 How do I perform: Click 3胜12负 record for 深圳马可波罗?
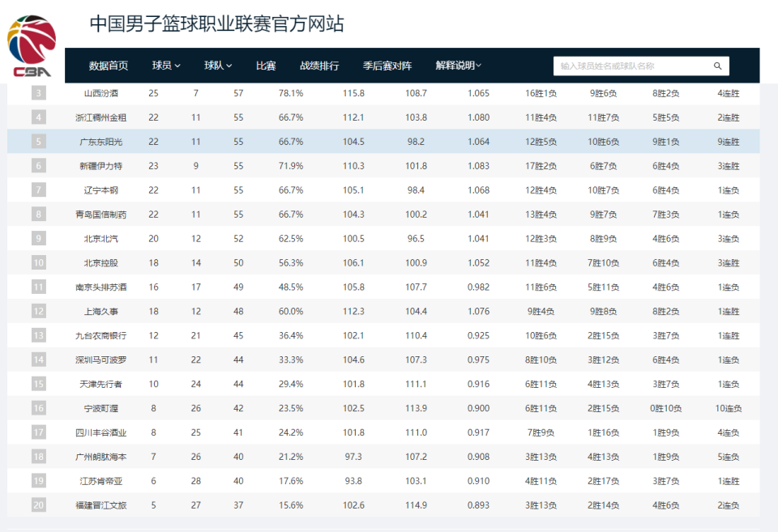(603, 360)
